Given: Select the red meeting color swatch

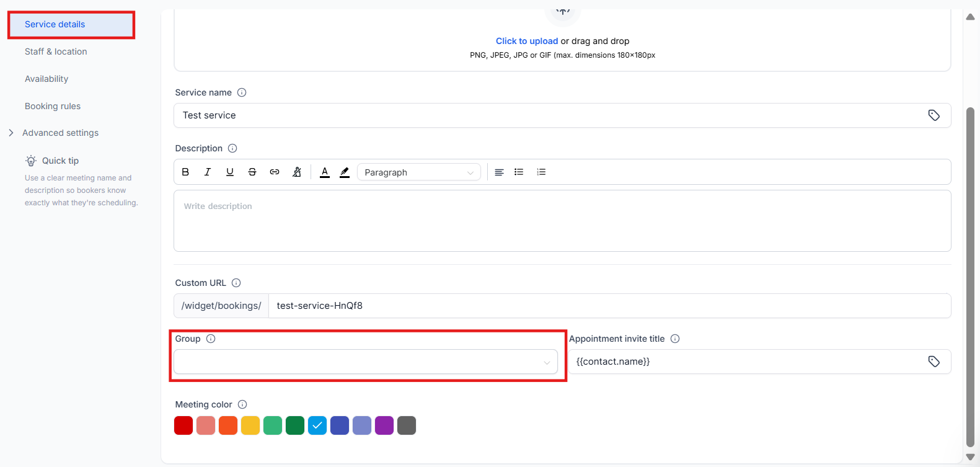Looking at the screenshot, I should [x=183, y=425].
